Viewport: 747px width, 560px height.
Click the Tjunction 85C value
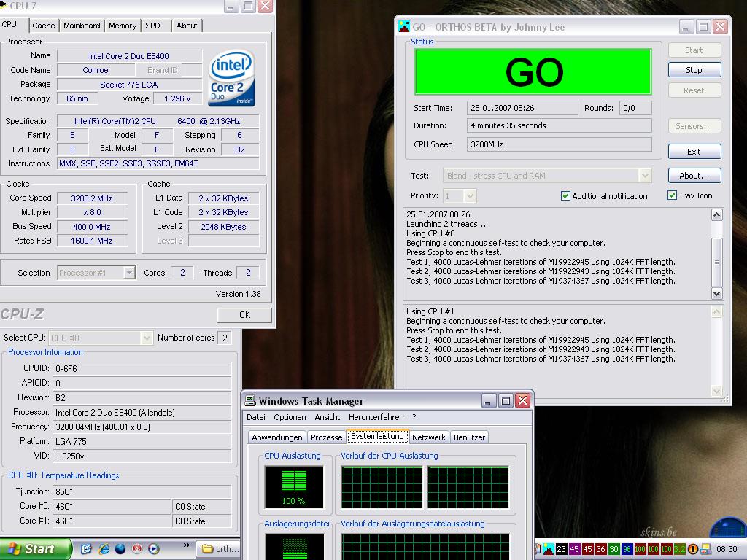click(142, 492)
